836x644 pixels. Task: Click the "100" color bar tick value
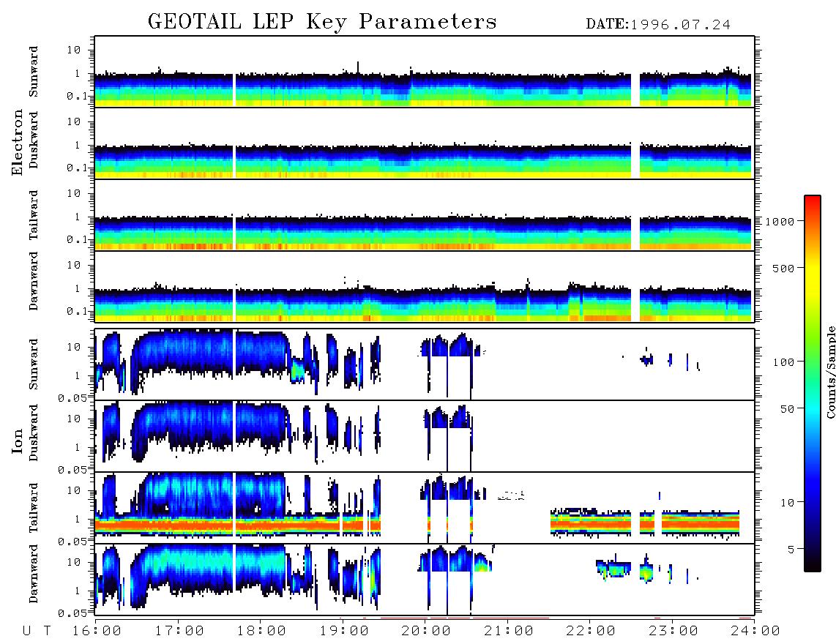[784, 362]
